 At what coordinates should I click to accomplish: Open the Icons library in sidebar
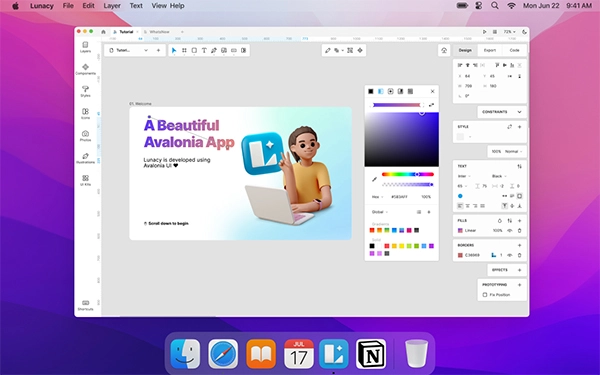point(85,114)
